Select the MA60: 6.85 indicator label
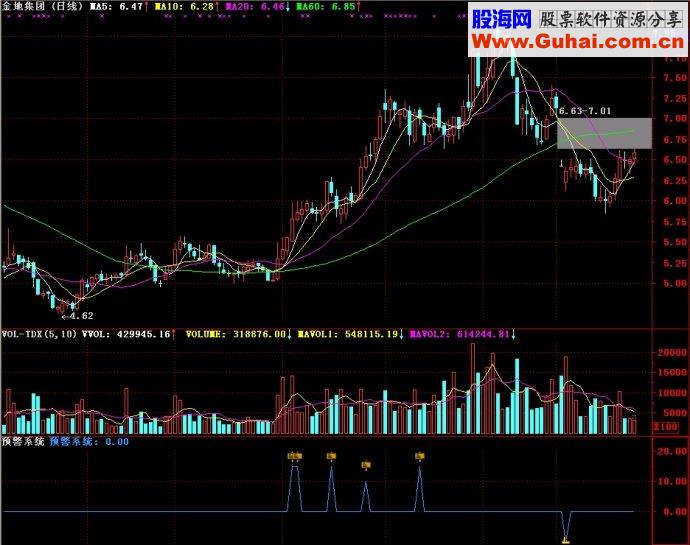690x545 pixels. [x=325, y=7]
